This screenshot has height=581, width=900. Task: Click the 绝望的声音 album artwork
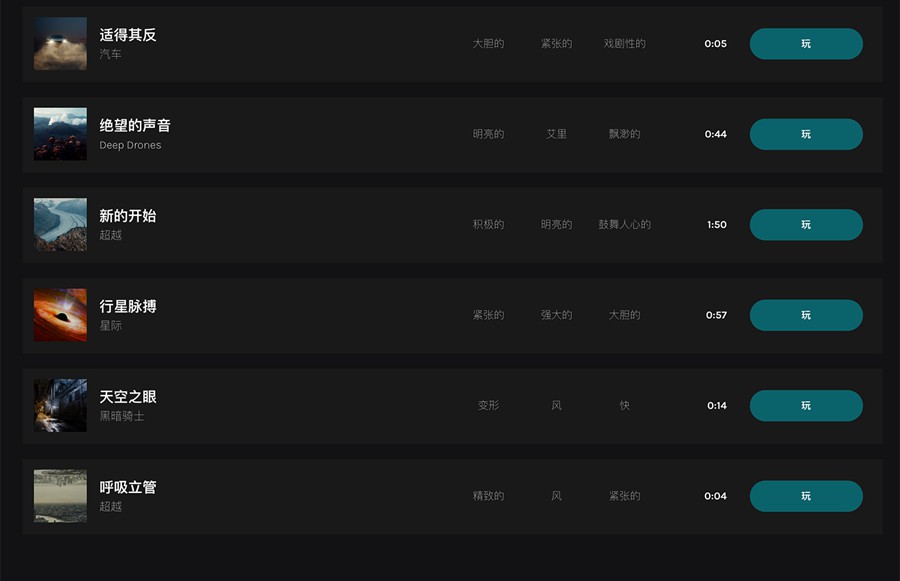tap(60, 134)
